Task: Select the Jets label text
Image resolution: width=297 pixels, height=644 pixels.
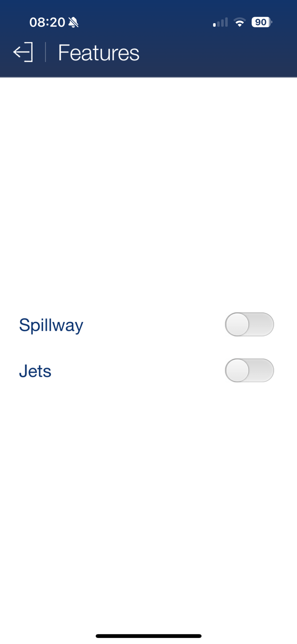Action: pos(35,371)
